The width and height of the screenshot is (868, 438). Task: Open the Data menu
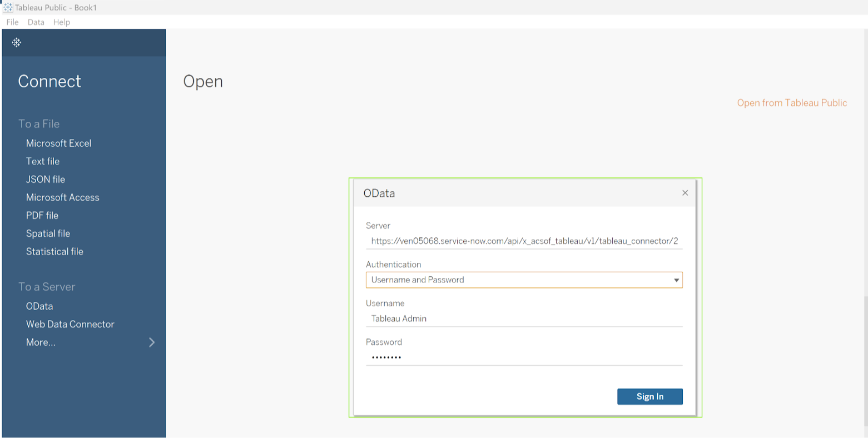(36, 22)
